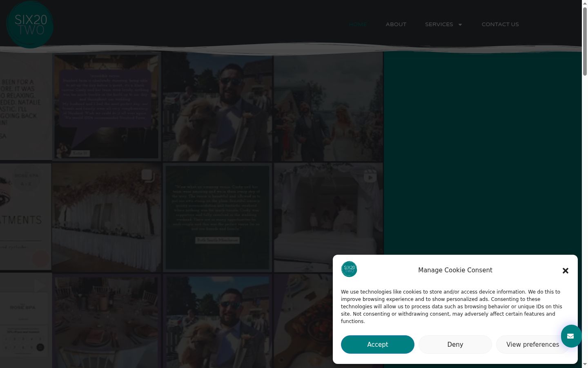The width and height of the screenshot is (588, 368).
Task: Click the SIX20 TWO logo in cookie dialog
Action: pos(349,269)
